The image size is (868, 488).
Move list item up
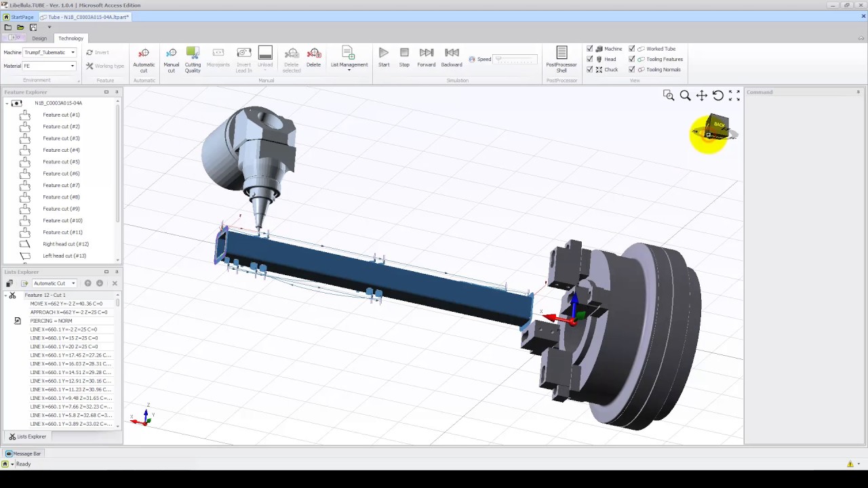[x=87, y=283]
